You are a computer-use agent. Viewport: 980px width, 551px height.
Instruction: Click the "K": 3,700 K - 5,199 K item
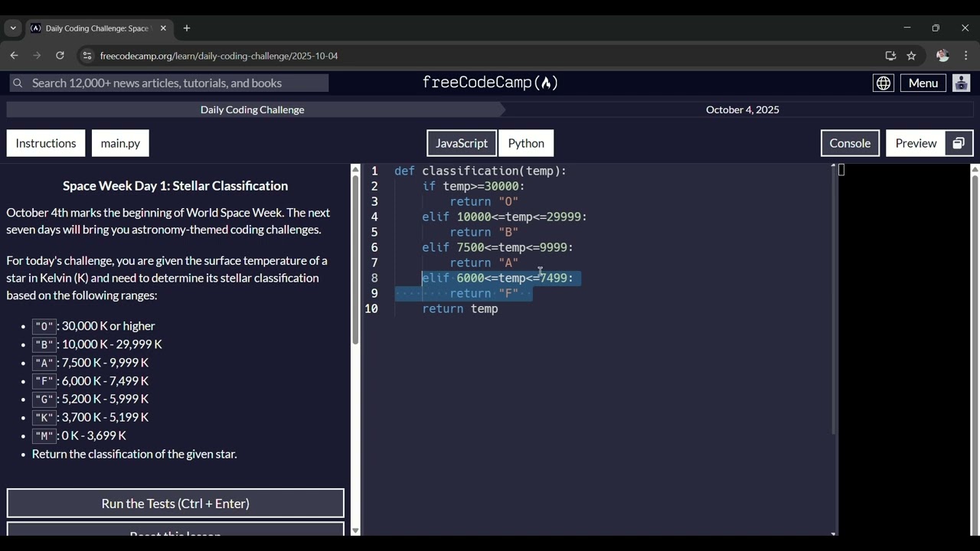[90, 417]
